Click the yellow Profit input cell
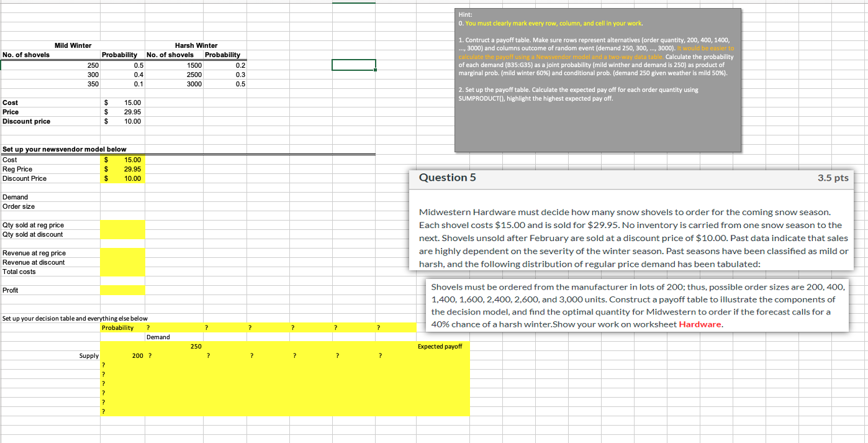Viewport: 868px width, 443px height. coord(122,290)
